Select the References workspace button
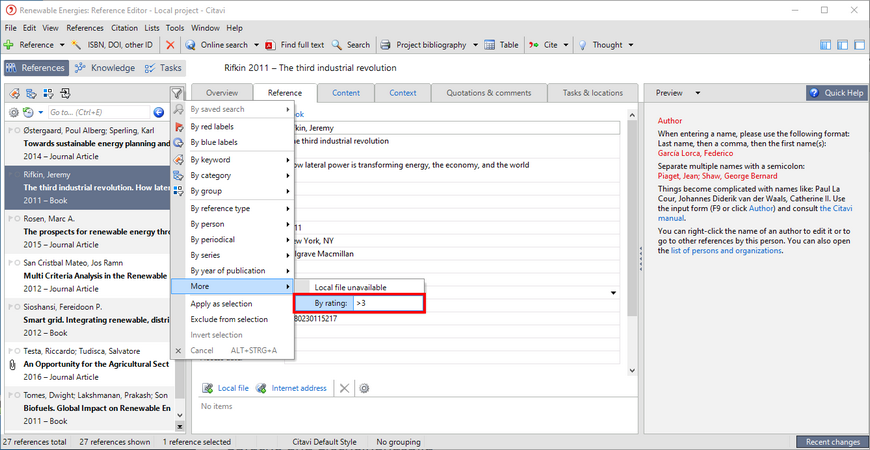The height and width of the screenshot is (450, 870). [37, 68]
